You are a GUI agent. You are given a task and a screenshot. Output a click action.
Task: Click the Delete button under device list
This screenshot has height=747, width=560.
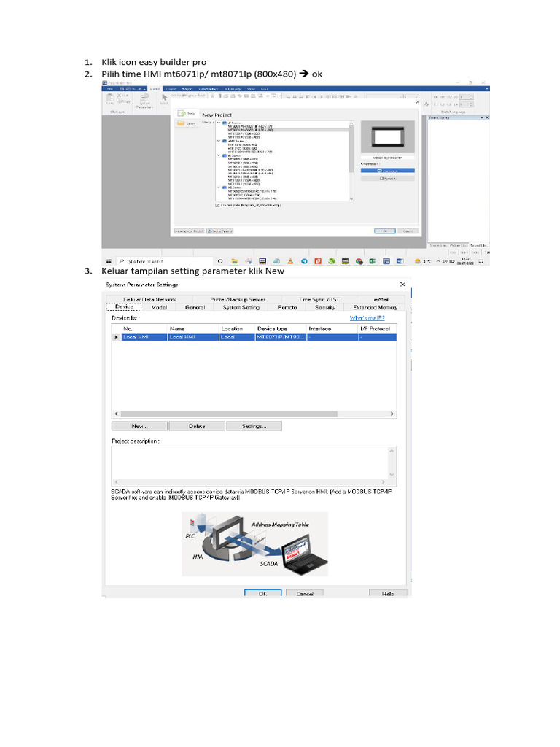[x=197, y=426]
